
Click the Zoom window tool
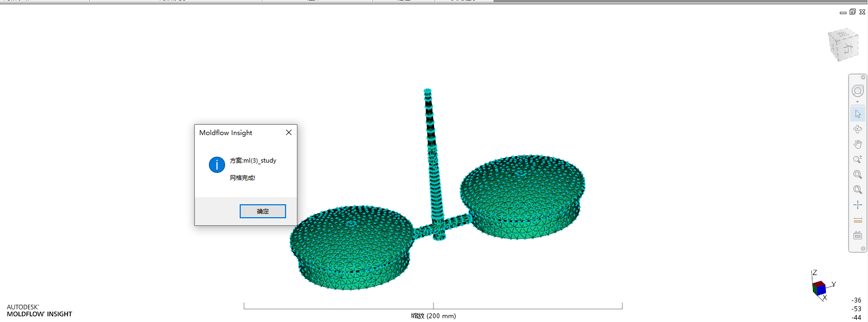(x=858, y=175)
